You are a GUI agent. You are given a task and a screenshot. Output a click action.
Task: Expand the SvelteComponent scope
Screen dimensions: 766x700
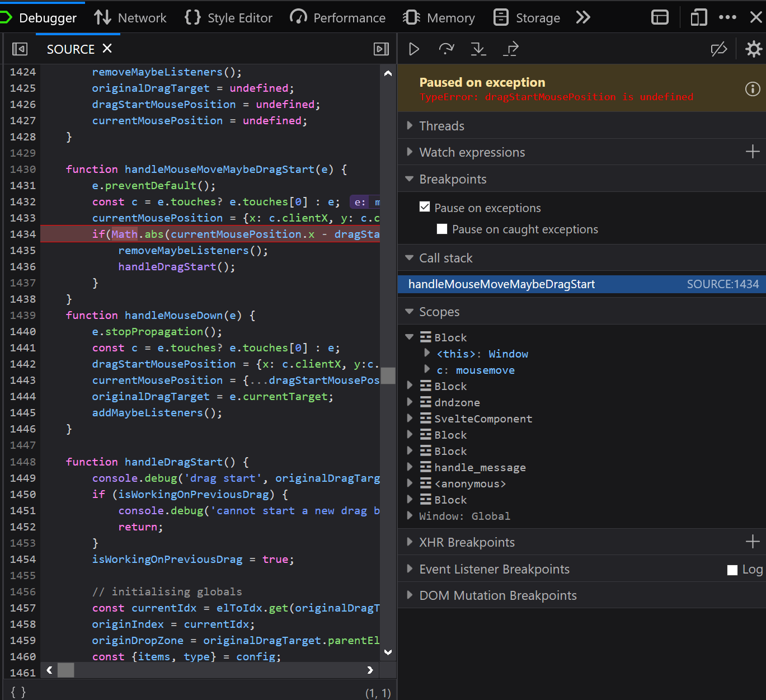409,418
